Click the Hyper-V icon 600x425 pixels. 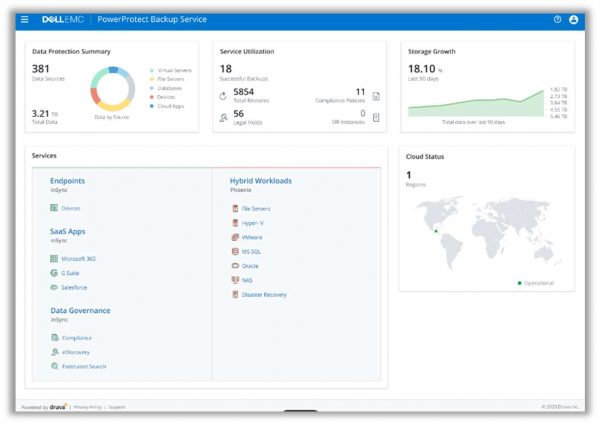pos(235,223)
